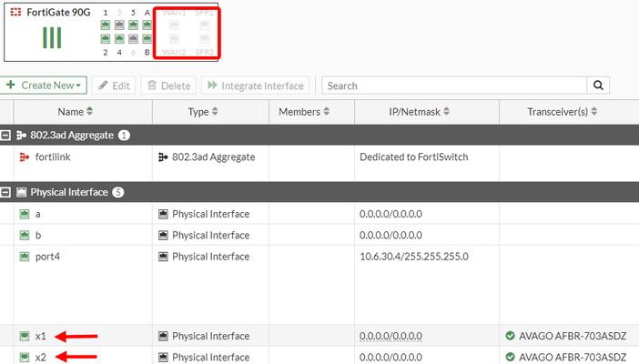639x364 pixels.
Task: Click the 0.0.0.0/0.0.0.0 IP in row x2
Action: pyautogui.click(x=390, y=357)
